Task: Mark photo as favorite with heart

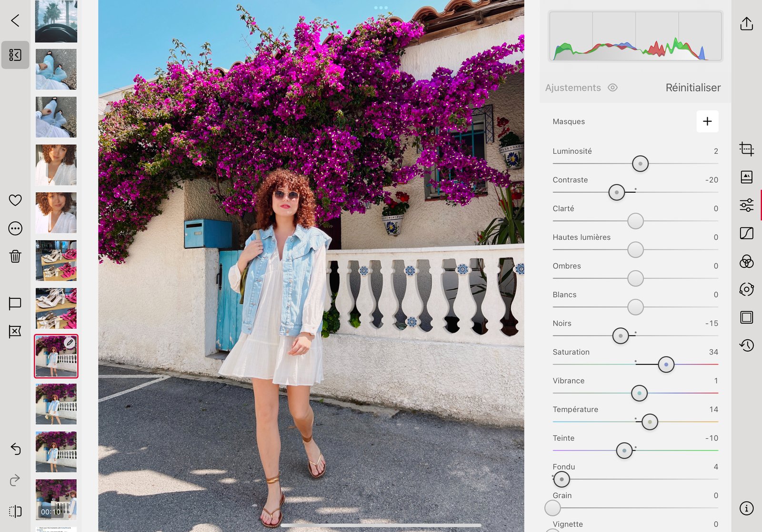Action: pyautogui.click(x=15, y=200)
